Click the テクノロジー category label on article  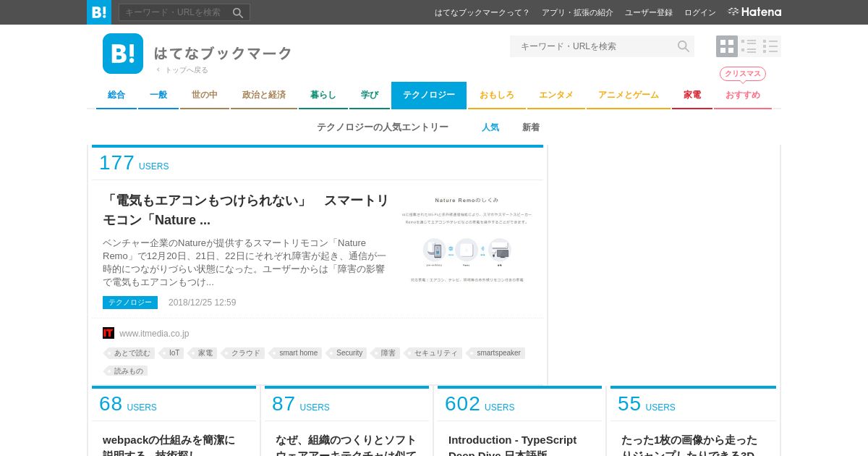click(130, 303)
